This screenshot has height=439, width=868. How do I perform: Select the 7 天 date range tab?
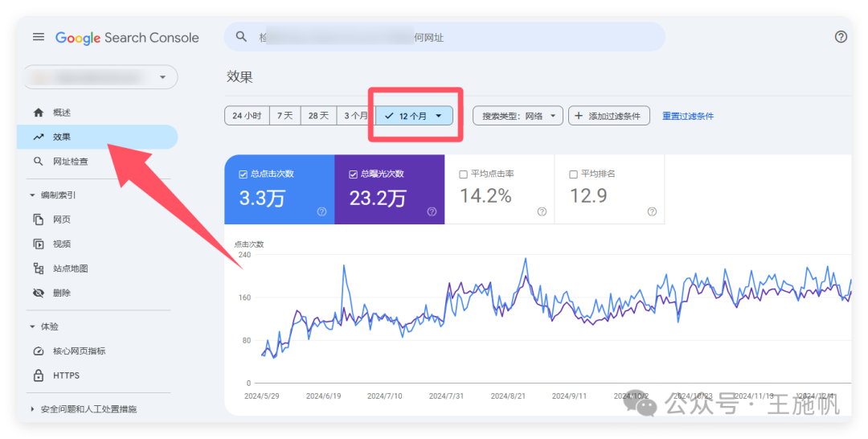(285, 116)
